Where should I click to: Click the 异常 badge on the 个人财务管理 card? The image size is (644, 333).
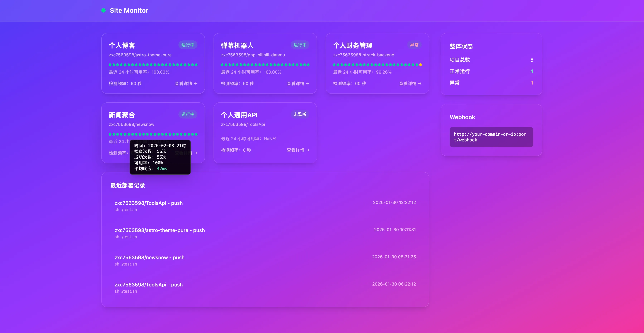414,45
